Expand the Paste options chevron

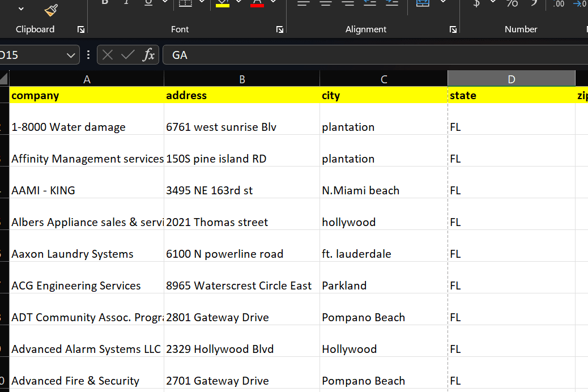pyautogui.click(x=21, y=8)
